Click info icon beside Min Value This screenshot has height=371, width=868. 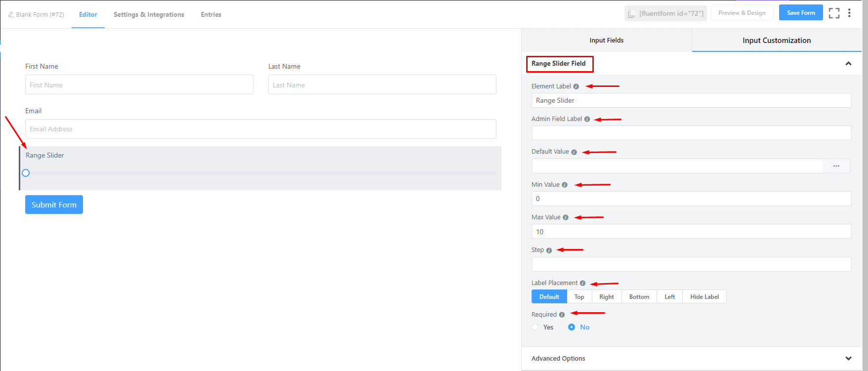coord(565,185)
